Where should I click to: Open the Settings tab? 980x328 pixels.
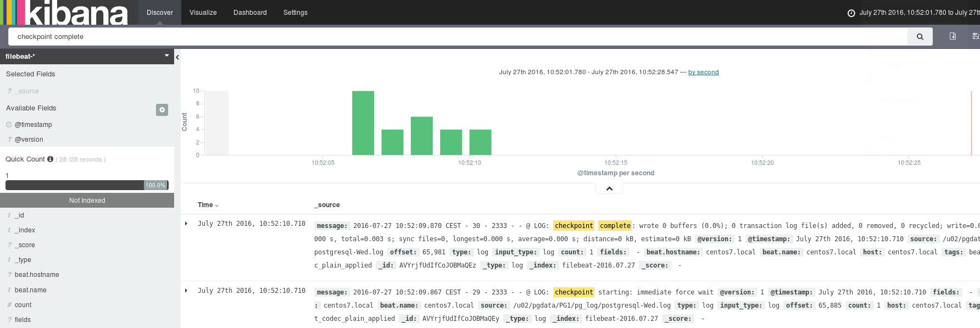tap(296, 13)
